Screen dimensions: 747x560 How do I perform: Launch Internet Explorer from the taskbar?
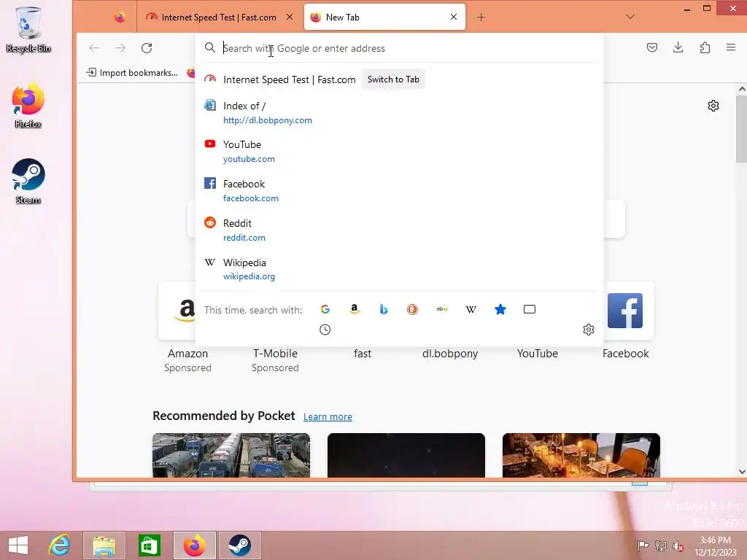60,545
